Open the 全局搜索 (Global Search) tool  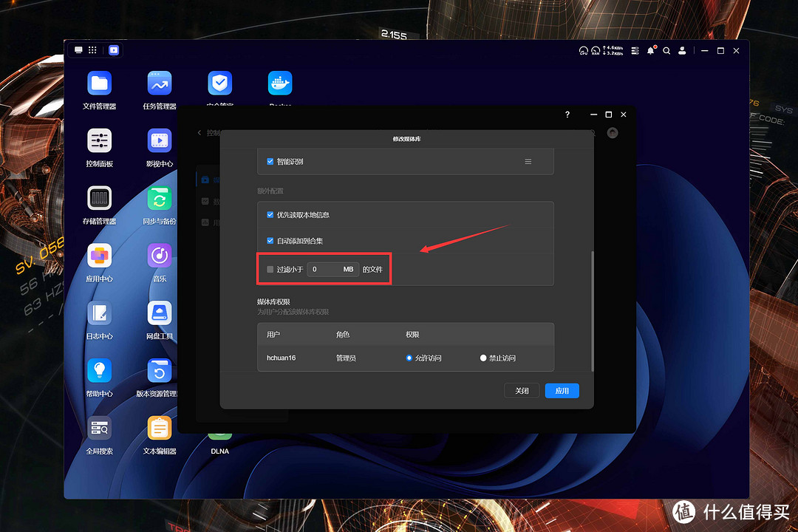pyautogui.click(x=99, y=429)
